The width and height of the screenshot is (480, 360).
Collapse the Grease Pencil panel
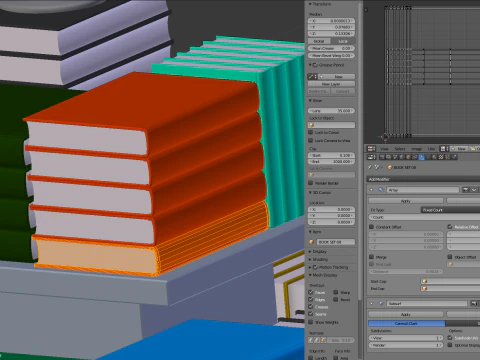pos(310,65)
